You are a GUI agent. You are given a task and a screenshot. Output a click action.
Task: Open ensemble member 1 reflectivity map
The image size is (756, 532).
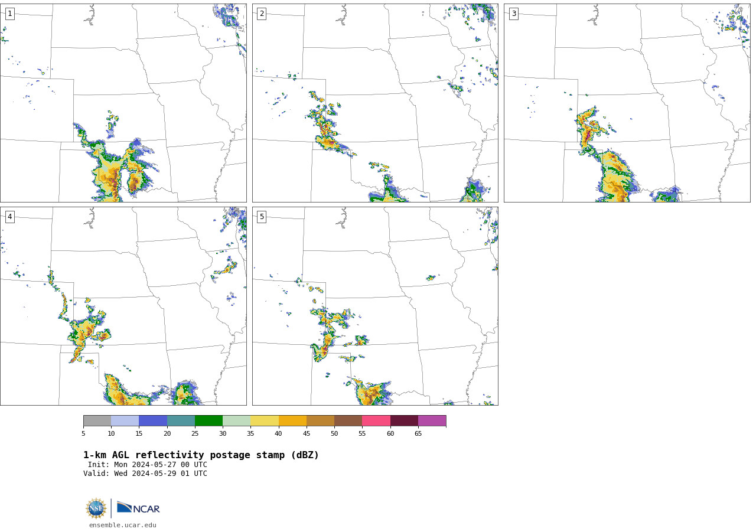point(123,103)
